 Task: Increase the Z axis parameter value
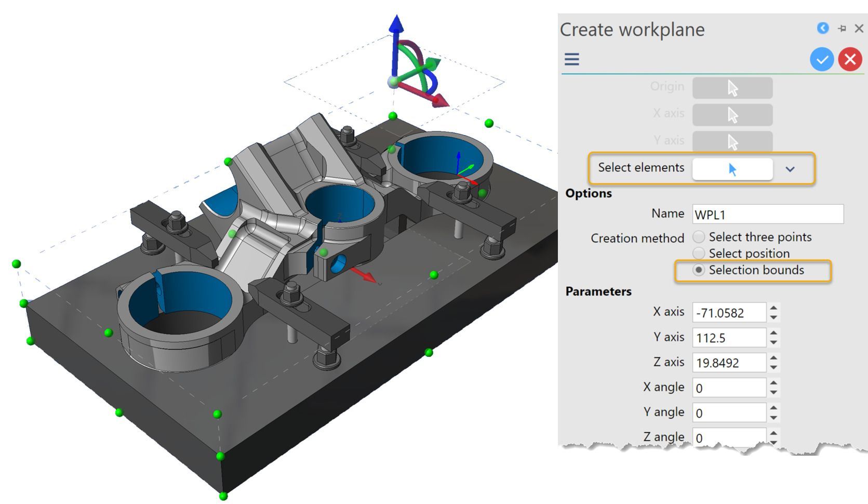pos(774,357)
